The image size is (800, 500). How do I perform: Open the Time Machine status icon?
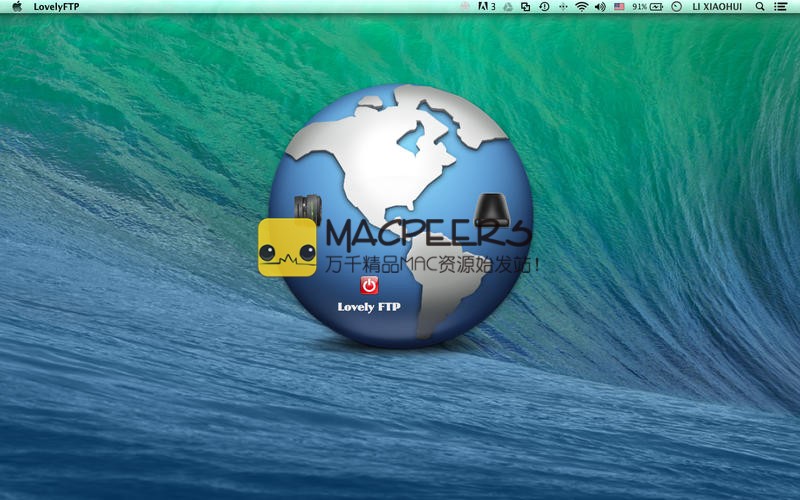click(543, 7)
